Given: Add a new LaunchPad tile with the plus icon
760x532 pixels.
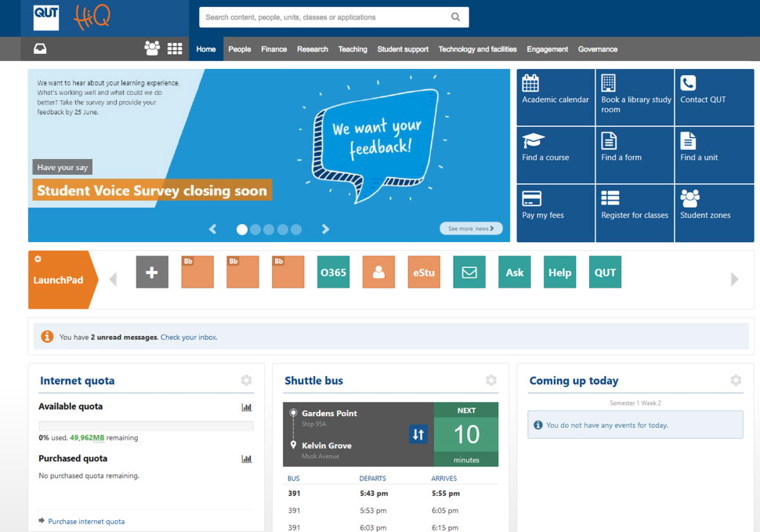Looking at the screenshot, I should [x=151, y=272].
